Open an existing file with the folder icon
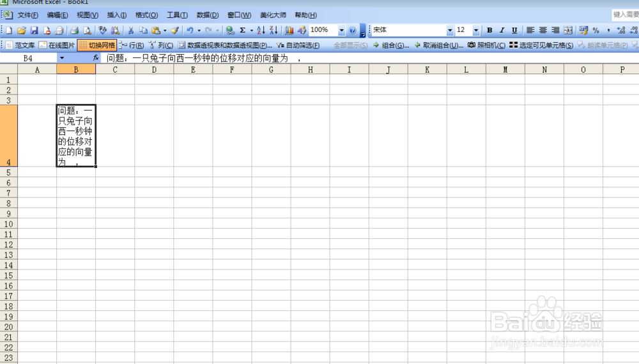 click(22, 30)
